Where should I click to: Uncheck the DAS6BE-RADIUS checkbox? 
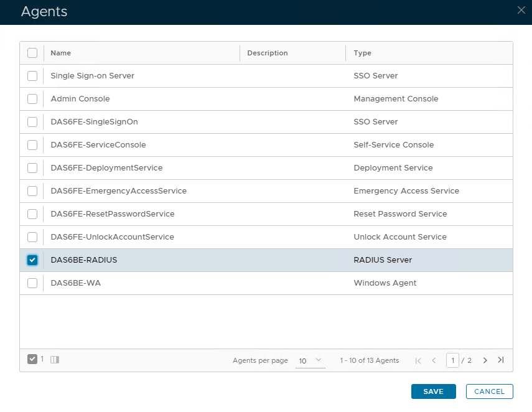point(32,260)
